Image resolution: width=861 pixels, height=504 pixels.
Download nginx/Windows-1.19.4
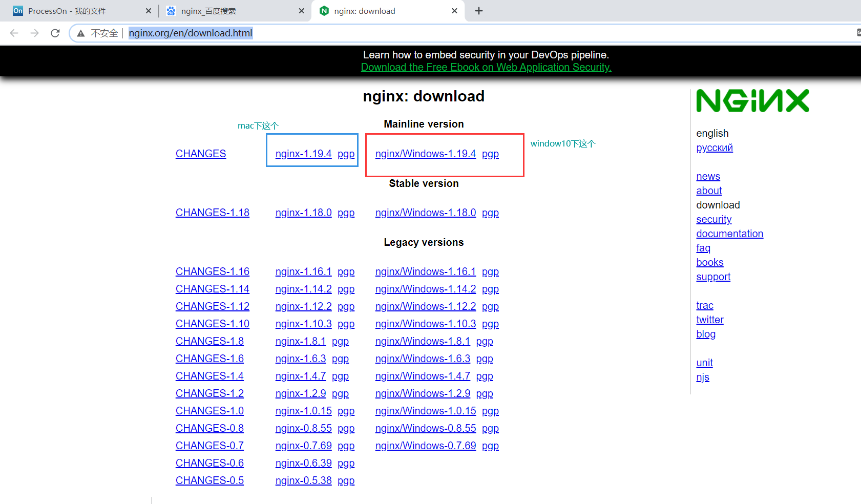(426, 154)
